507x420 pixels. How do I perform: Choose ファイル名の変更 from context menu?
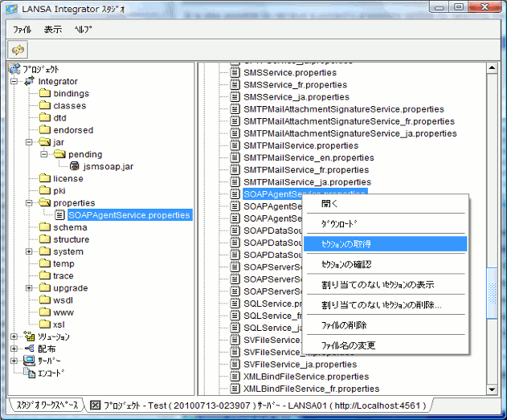click(x=386, y=345)
